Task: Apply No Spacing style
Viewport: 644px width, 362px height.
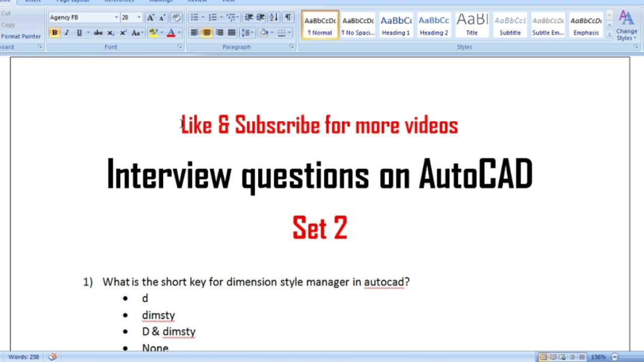Action: tap(358, 25)
